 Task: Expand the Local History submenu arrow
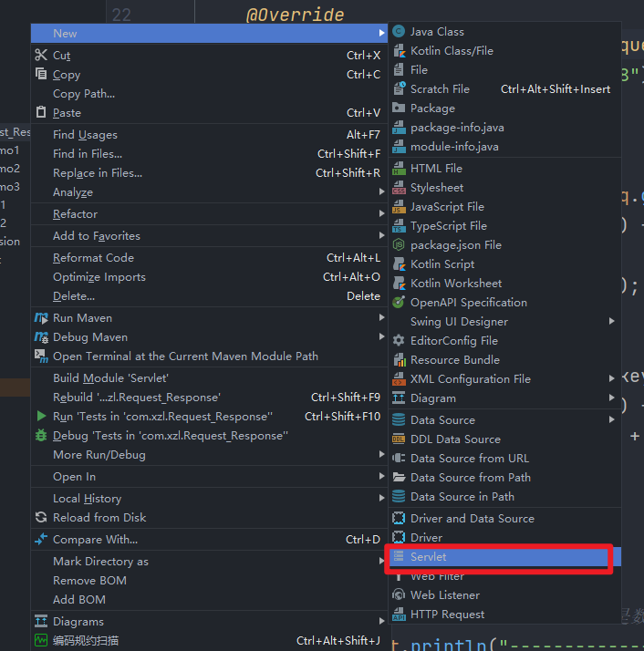pos(381,498)
